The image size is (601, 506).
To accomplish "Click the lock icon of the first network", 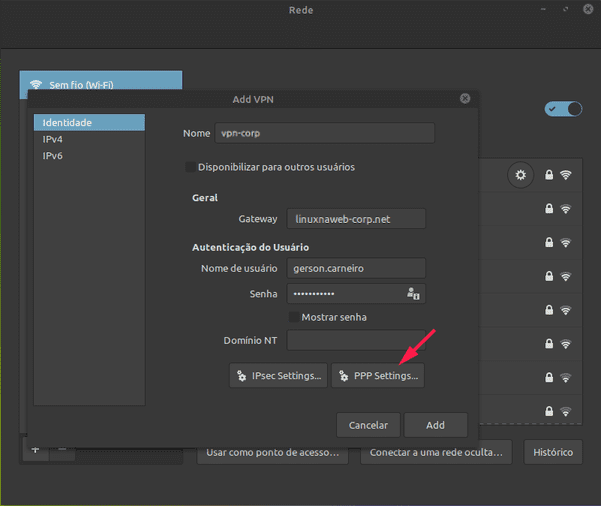I will point(549,175).
